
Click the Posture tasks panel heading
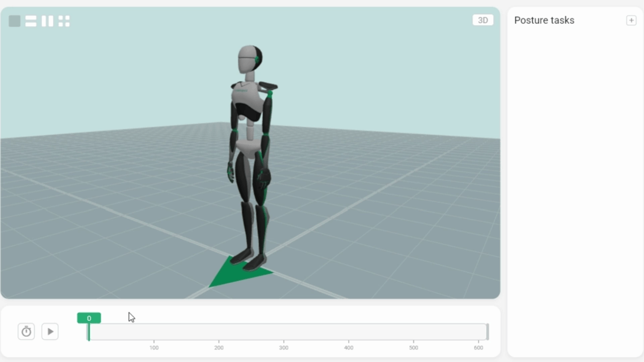(x=544, y=20)
